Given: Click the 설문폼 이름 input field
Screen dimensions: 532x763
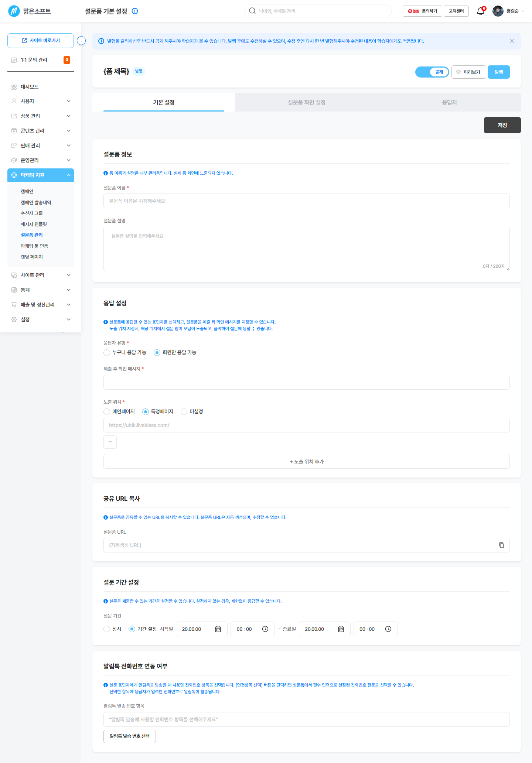Looking at the screenshot, I should point(307,201).
